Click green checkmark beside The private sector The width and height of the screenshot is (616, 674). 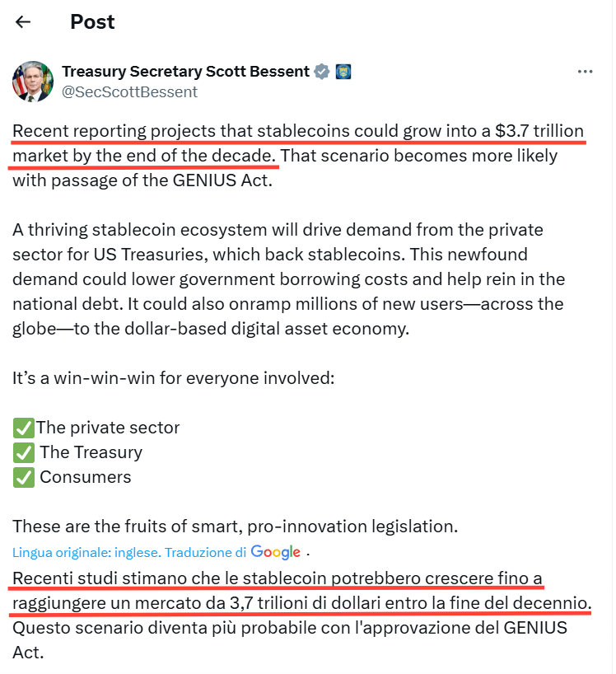pos(23,428)
